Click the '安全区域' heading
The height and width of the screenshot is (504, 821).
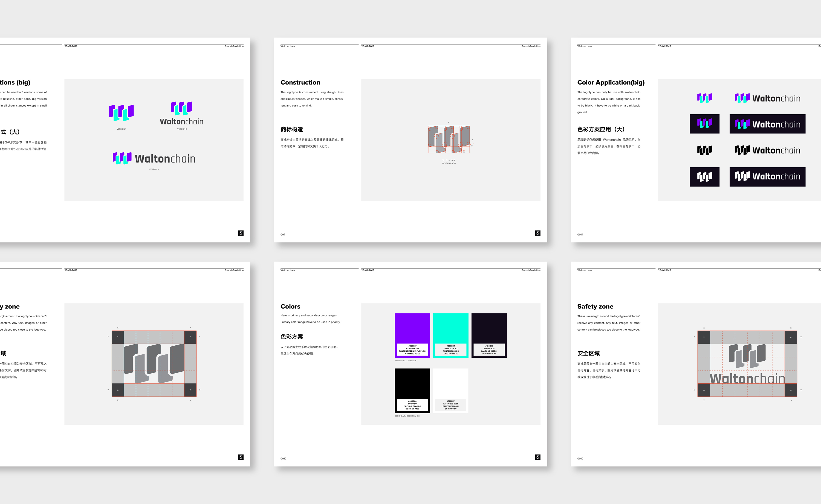coord(589,353)
